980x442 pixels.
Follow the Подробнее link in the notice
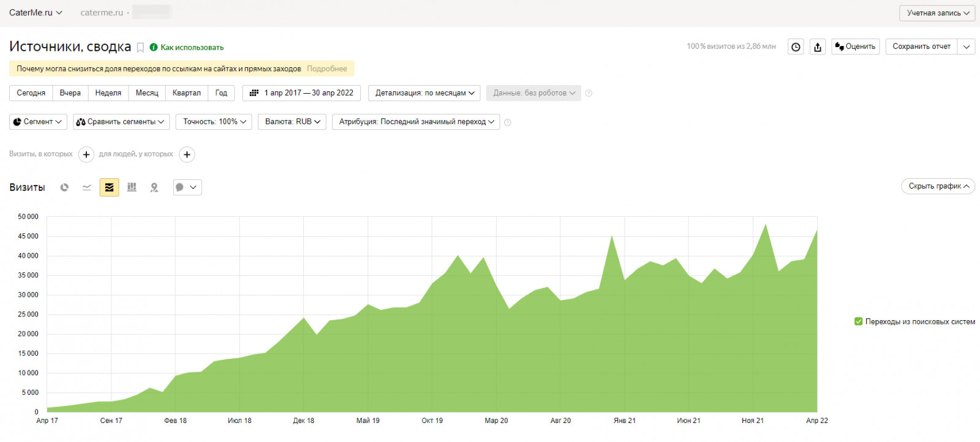coord(327,69)
